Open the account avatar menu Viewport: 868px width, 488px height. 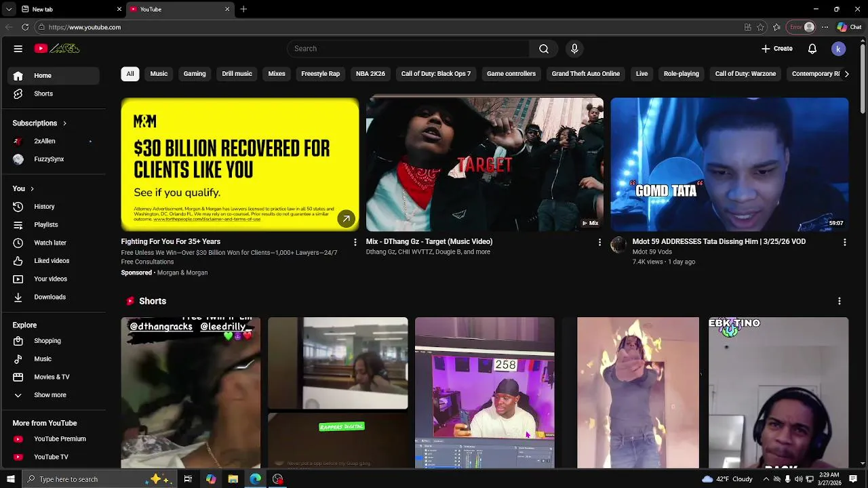point(839,49)
